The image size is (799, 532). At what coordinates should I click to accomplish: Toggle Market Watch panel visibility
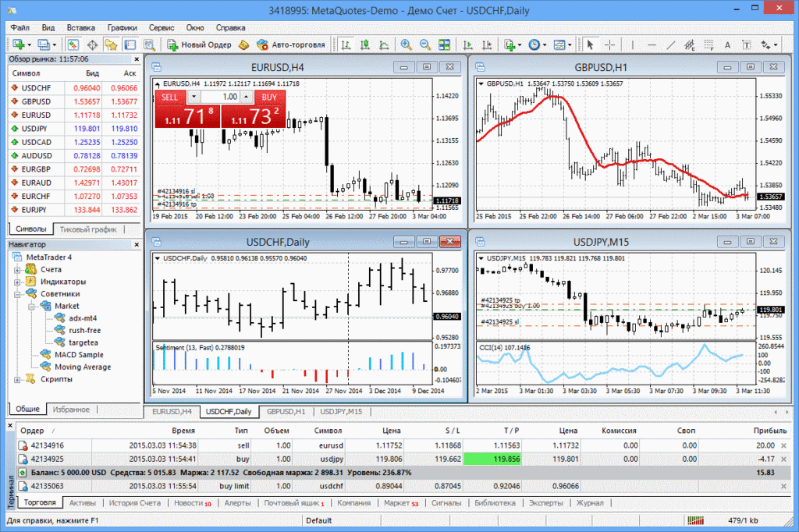(73, 44)
